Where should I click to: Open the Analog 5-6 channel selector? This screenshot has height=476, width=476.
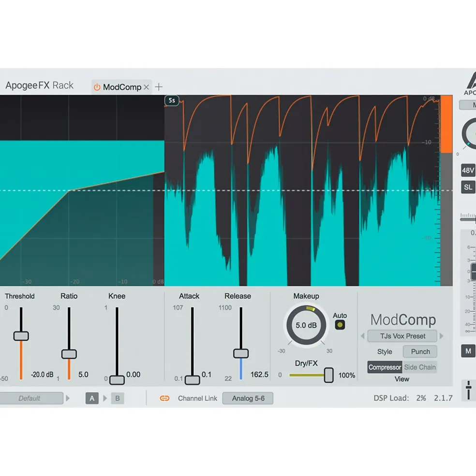coord(248,398)
